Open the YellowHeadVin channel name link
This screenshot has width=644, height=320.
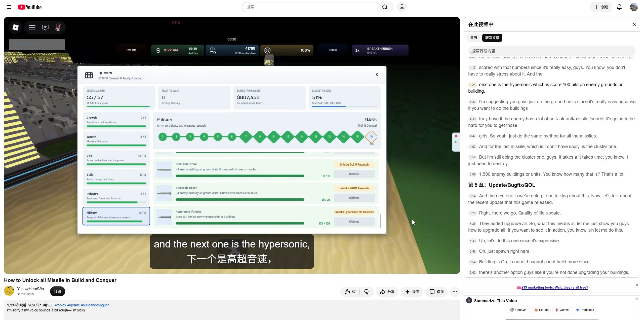click(x=30, y=289)
